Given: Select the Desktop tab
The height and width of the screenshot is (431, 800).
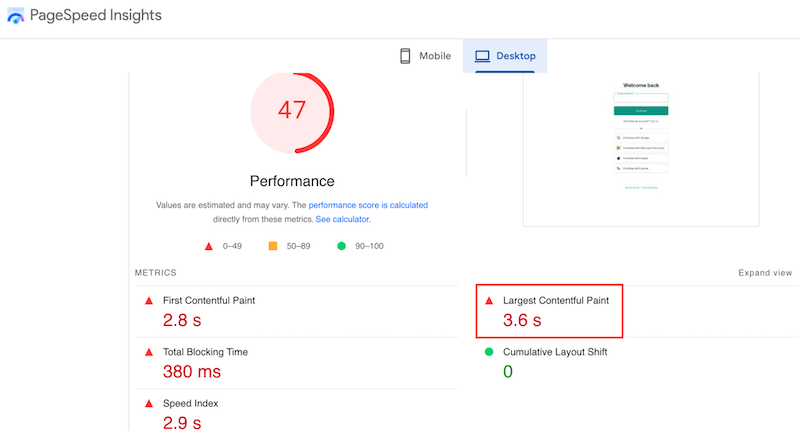Looking at the screenshot, I should 505,56.
